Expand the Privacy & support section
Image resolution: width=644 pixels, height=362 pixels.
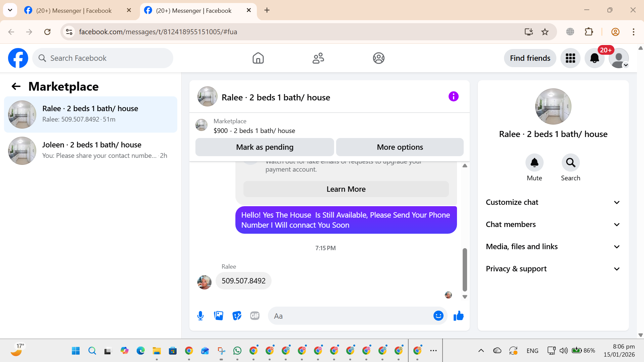point(553,269)
